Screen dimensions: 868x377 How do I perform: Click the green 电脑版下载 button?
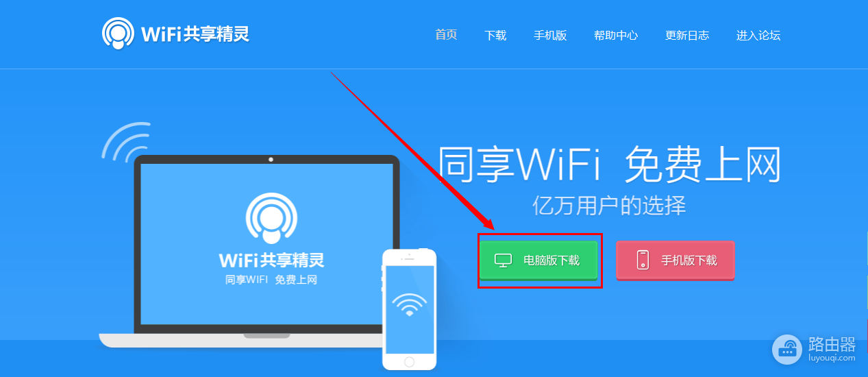pos(538,260)
